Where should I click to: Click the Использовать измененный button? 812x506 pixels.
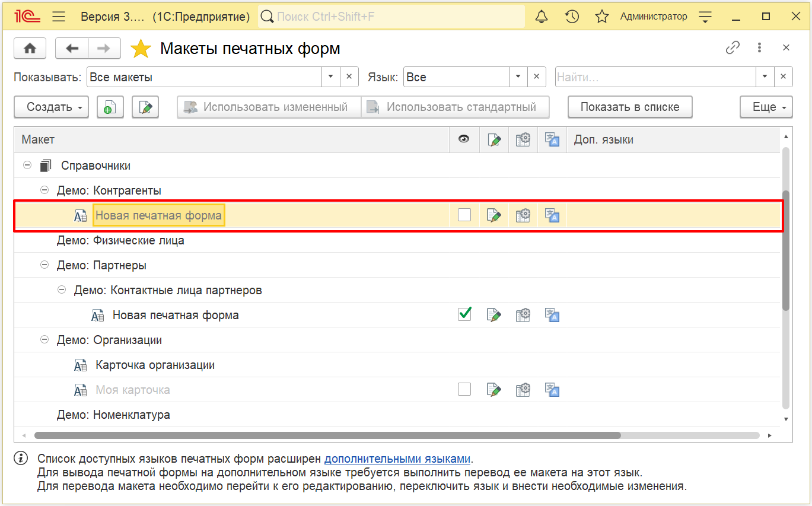click(269, 107)
